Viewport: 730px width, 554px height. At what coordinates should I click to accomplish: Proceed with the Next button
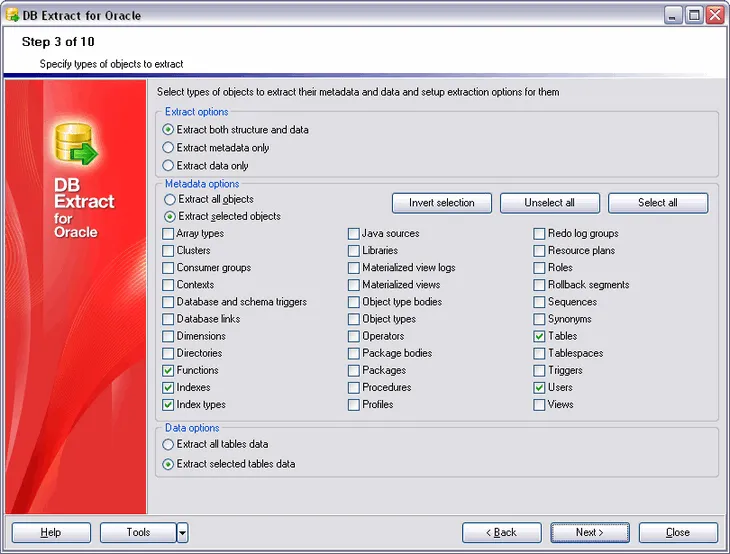[590, 532]
